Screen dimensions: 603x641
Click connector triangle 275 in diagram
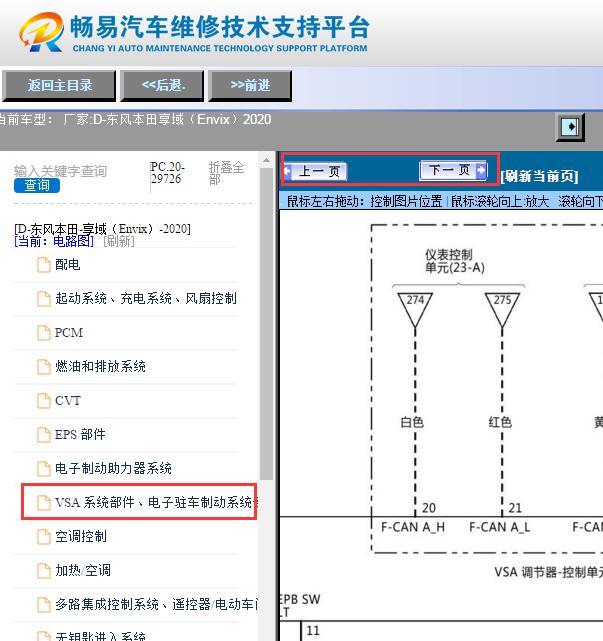tap(502, 309)
